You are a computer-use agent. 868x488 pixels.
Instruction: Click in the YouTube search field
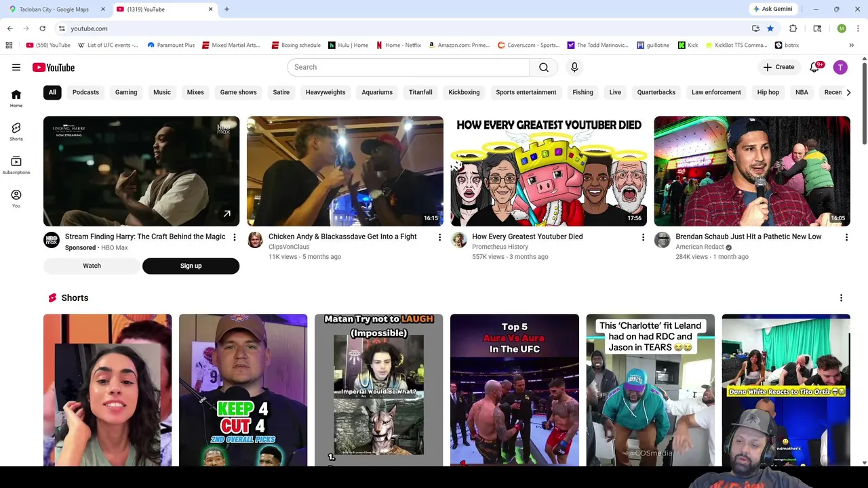408,67
